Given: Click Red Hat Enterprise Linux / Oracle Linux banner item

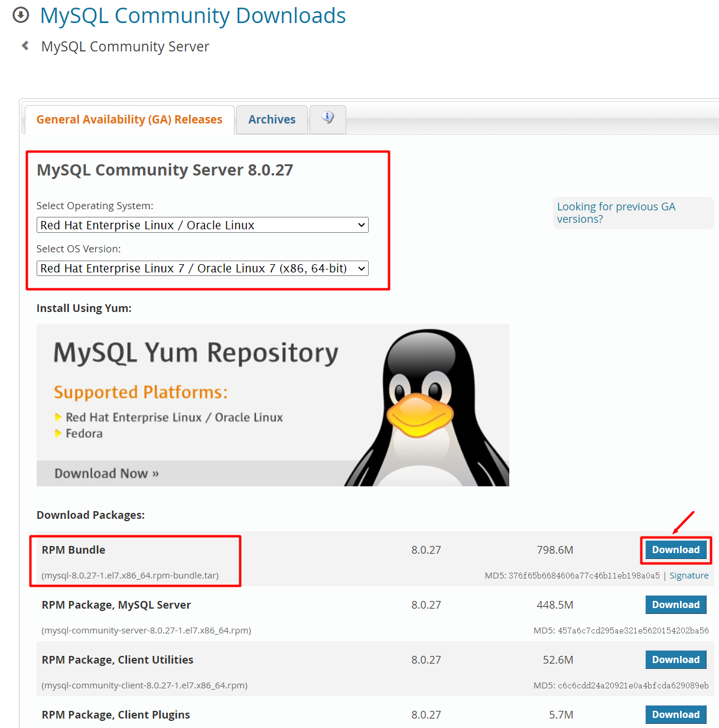Looking at the screenshot, I should coord(174,417).
